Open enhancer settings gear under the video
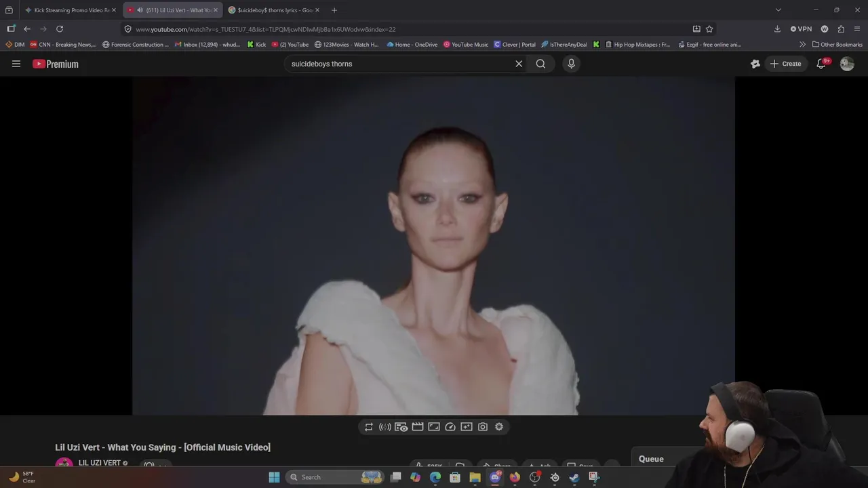Screen dimensions: 868x488 click(x=499, y=427)
